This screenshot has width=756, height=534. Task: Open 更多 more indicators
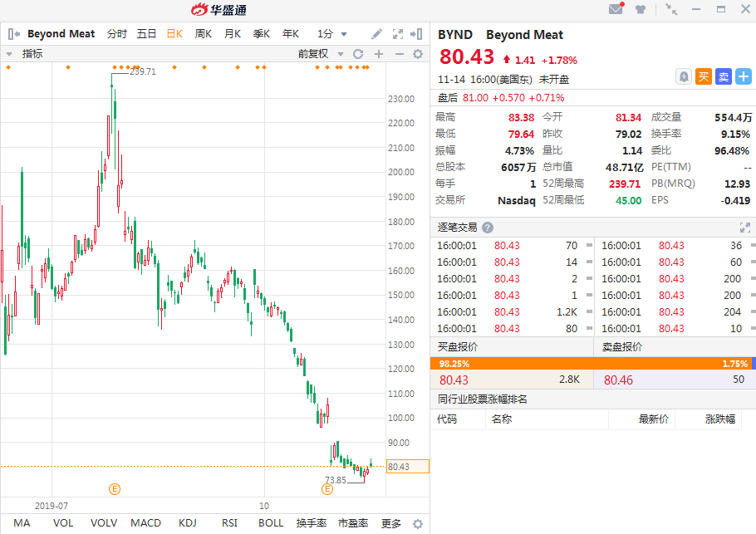coord(391,523)
